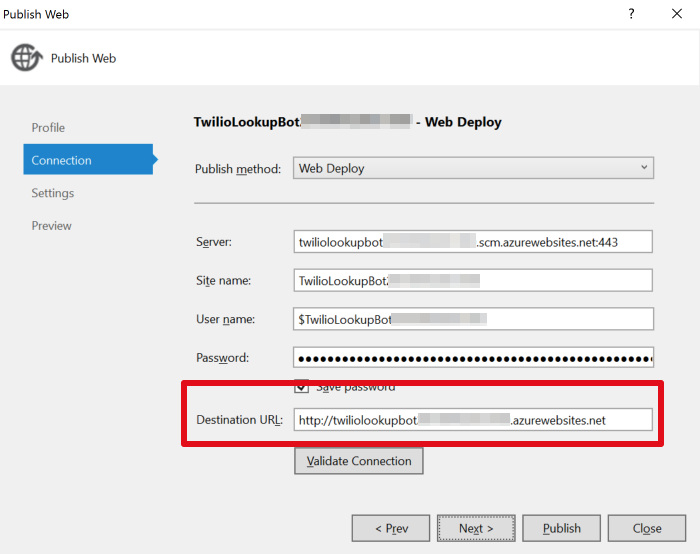This screenshot has width=700, height=554.
Task: Click the Web Deploy profile heading
Action: tap(347, 122)
